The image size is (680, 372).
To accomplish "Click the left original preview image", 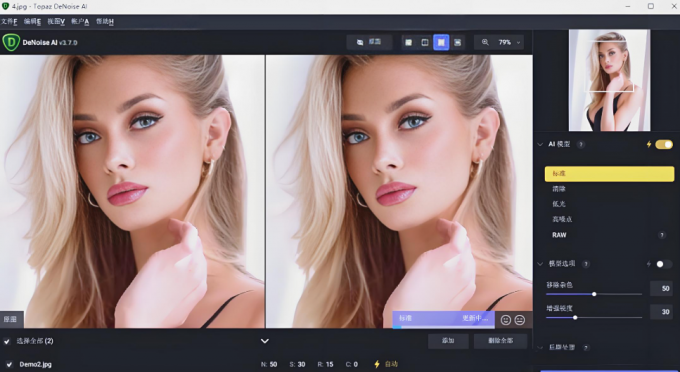I will (x=132, y=191).
